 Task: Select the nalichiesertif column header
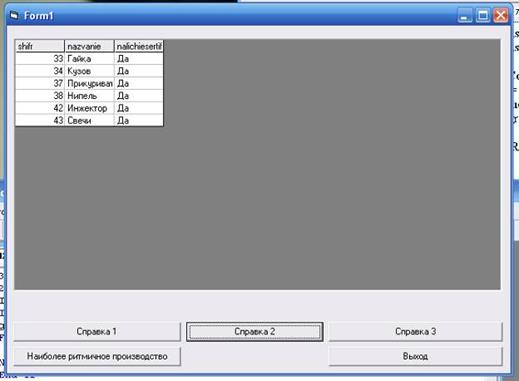click(139, 46)
